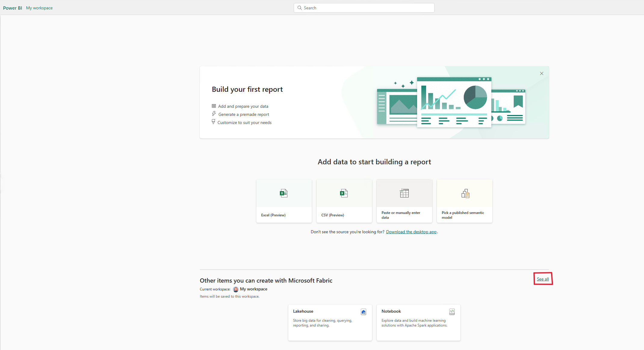Viewport: 644px width, 350px height.
Task: Open the My workspace navigation link
Action: (x=38, y=7)
